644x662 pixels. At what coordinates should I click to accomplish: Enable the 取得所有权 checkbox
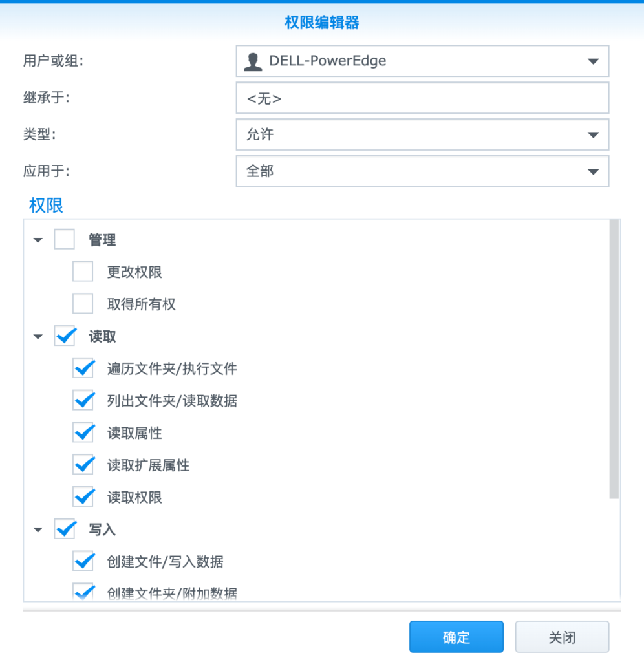(x=83, y=304)
